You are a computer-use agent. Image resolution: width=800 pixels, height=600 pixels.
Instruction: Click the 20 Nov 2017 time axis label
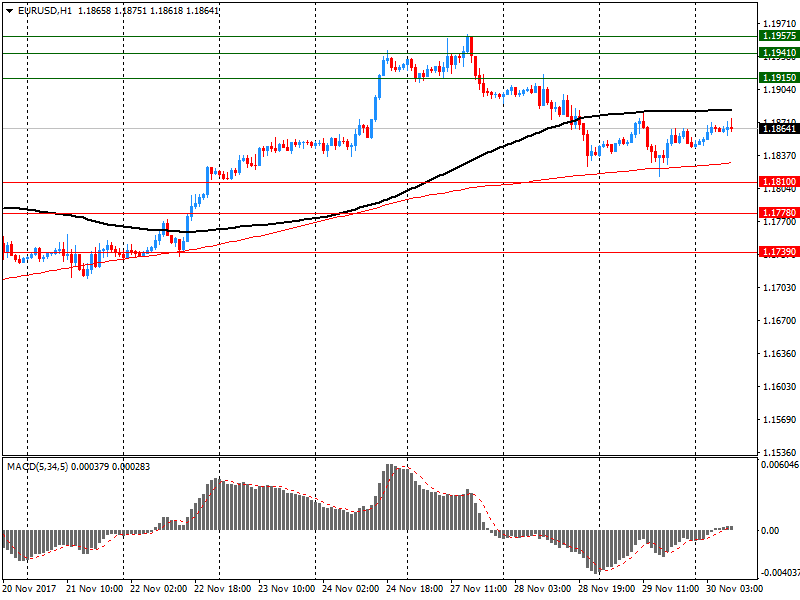(x=31, y=589)
